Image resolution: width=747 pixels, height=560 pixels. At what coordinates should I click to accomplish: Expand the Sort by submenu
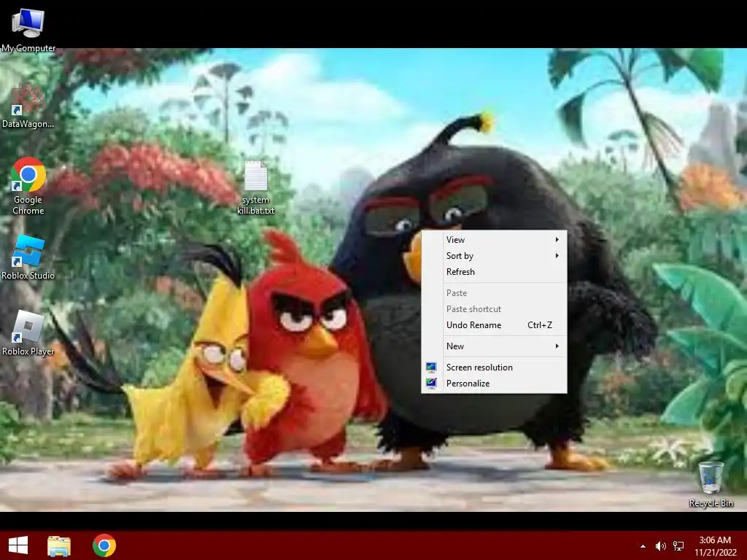tap(494, 256)
